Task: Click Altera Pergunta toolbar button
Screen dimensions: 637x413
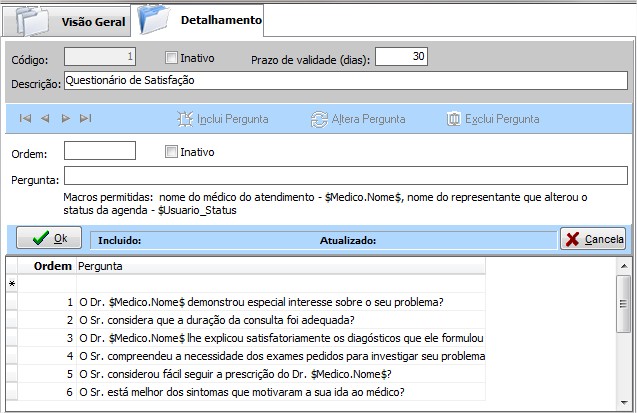Action: (x=357, y=118)
